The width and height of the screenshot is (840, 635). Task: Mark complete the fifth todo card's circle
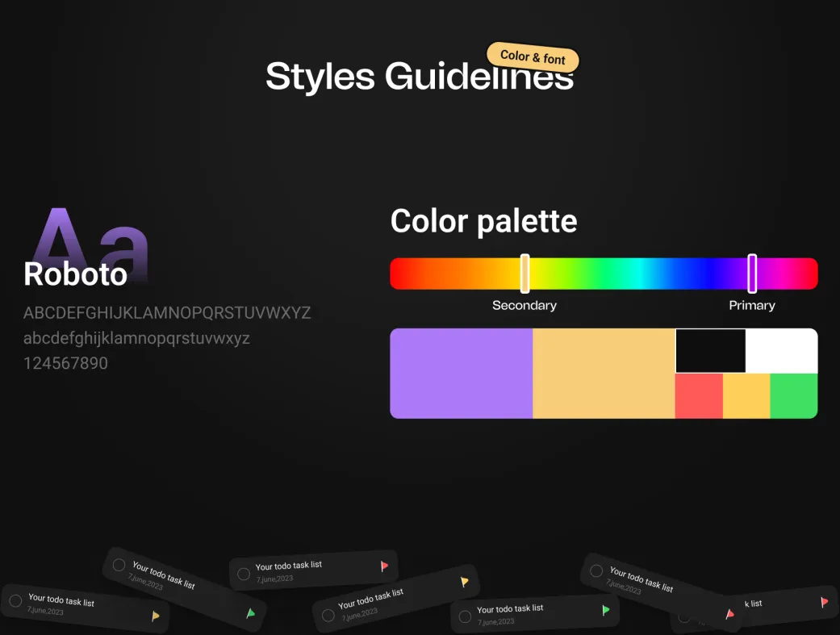(465, 617)
